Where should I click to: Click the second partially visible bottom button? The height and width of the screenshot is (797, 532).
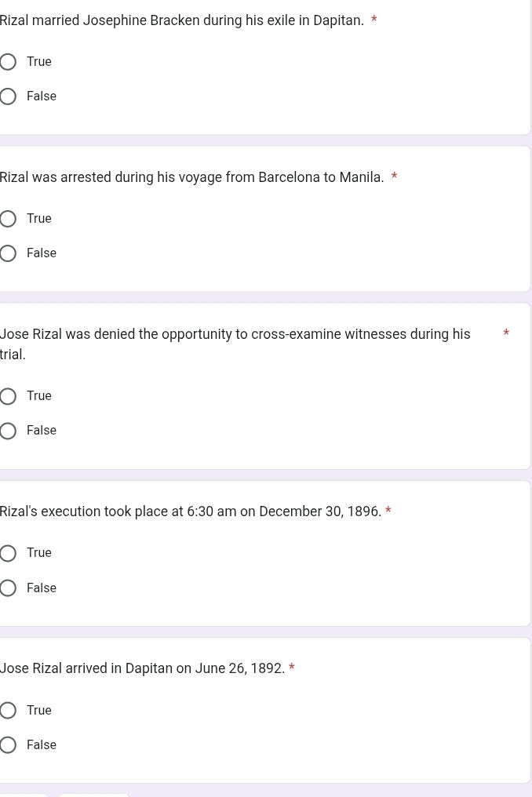pos(93,795)
